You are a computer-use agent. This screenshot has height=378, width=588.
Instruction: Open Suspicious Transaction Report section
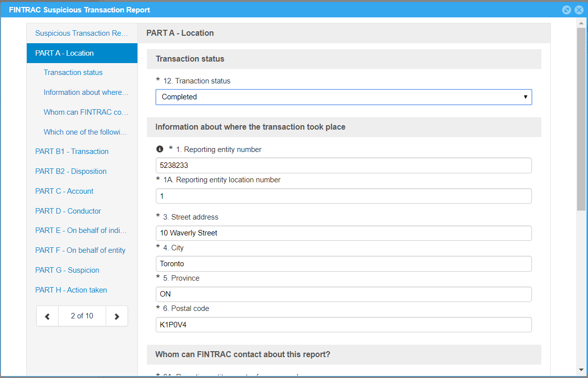pos(82,33)
